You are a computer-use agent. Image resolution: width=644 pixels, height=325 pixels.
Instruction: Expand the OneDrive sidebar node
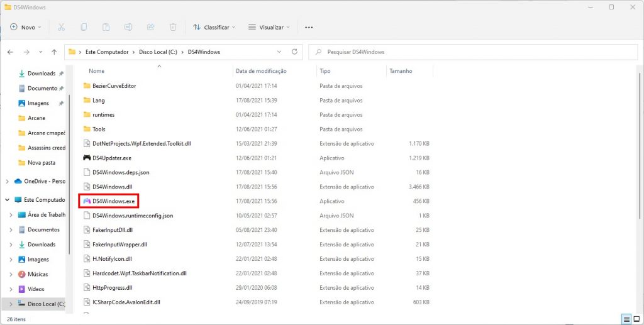(7, 182)
